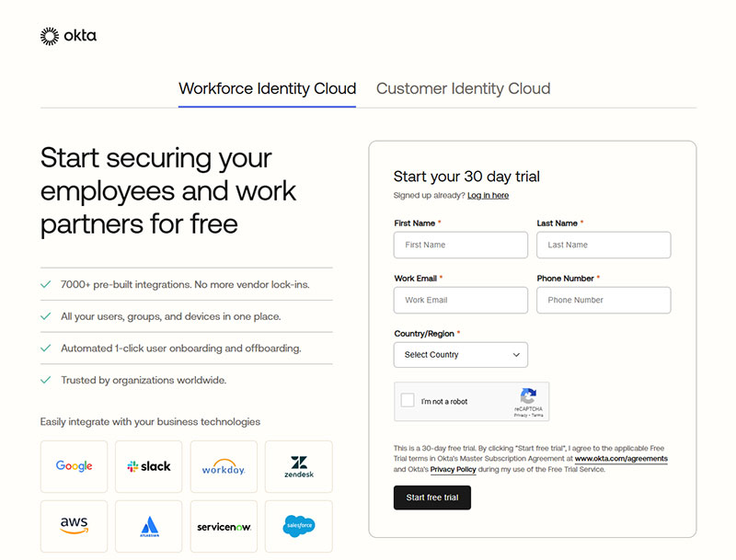Screen dimensions: 736x560
Task: Open the www.okta.com/agreements link
Action: tap(620, 459)
